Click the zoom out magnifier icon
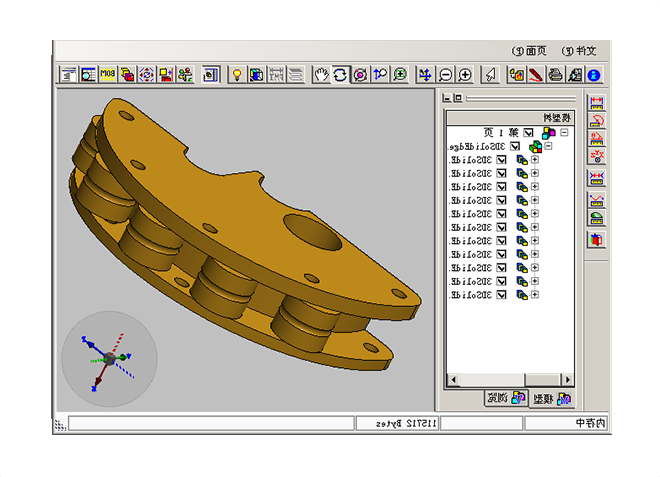The image size is (660, 477). coord(446,74)
